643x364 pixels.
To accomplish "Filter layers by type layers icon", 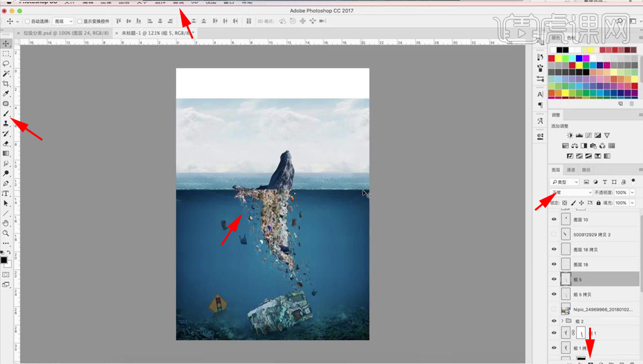I will [605, 182].
